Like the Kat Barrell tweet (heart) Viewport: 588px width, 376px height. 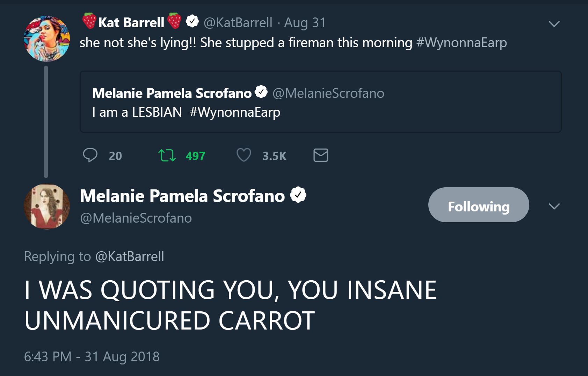244,155
